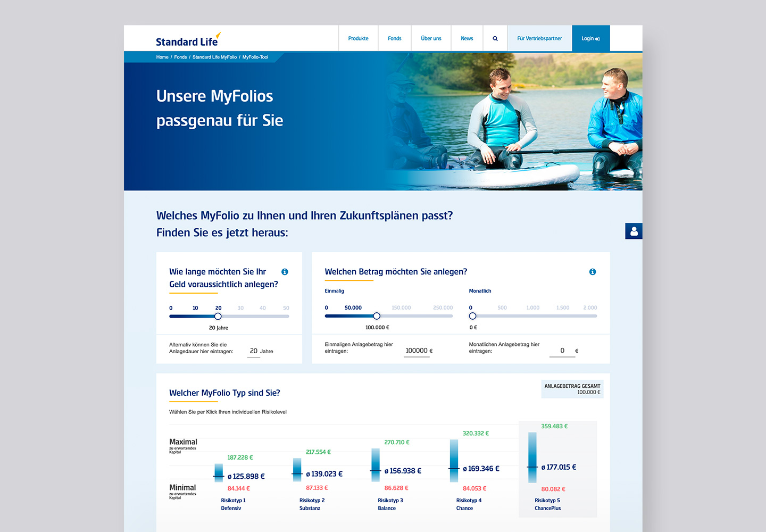This screenshot has width=766, height=532.
Task: Select Risikotyp 3 Balance
Action: [390, 504]
